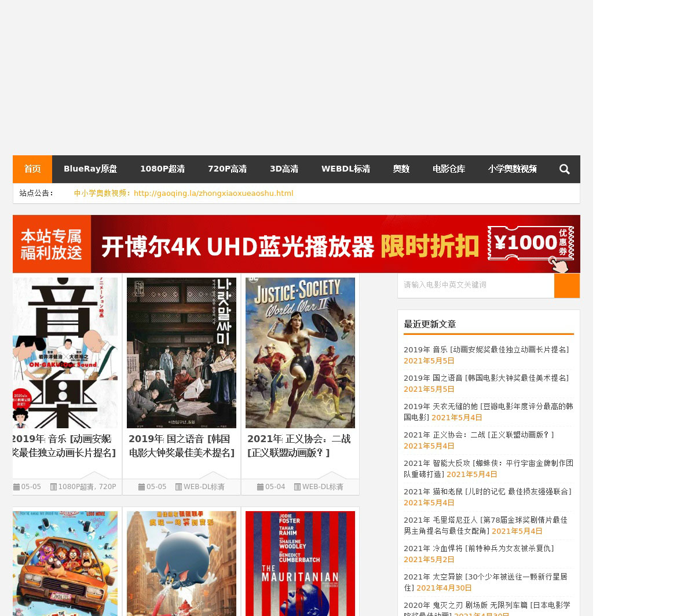Image resolution: width=695 pixels, height=616 pixels.
Task: Open 1080P超清 category
Action: (162, 169)
